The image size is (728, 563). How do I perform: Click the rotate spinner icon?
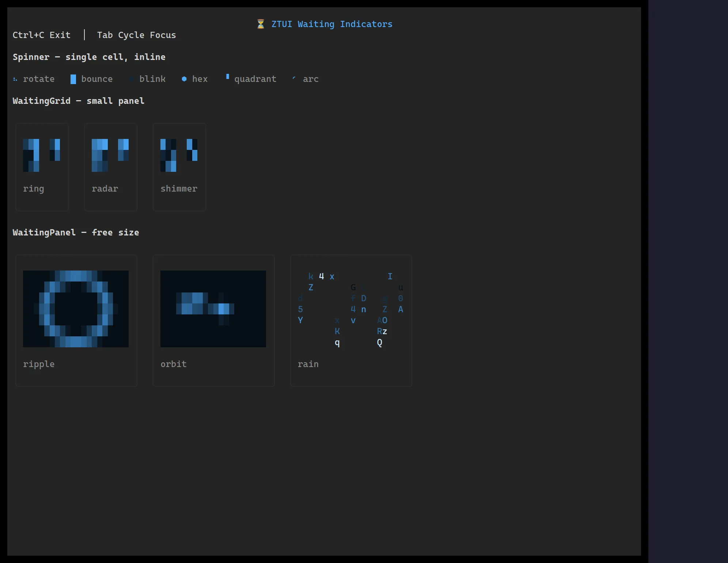point(15,79)
